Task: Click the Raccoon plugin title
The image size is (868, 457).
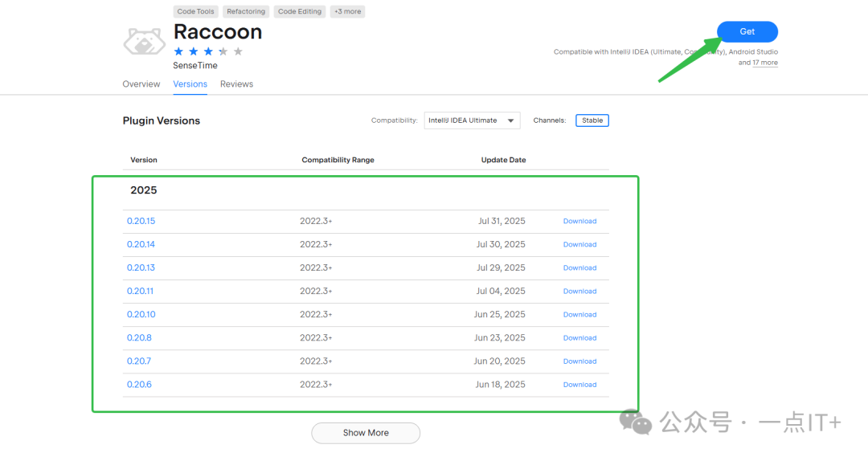Action: pos(218,32)
